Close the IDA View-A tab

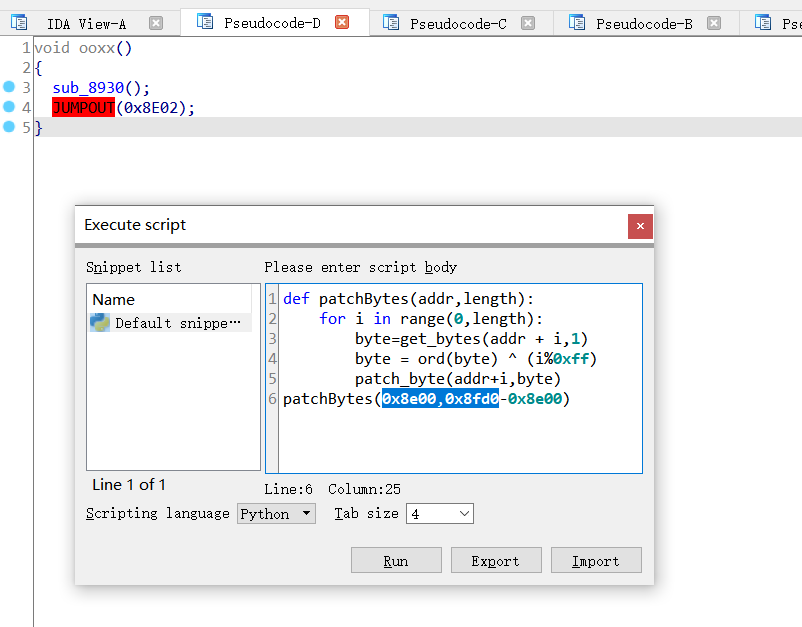point(156,23)
